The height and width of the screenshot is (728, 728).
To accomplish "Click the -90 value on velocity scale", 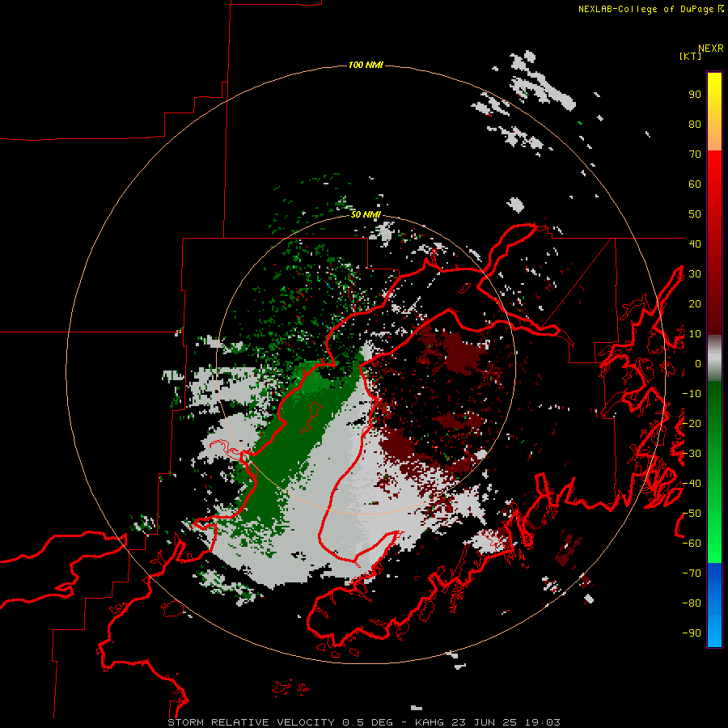I will [692, 633].
